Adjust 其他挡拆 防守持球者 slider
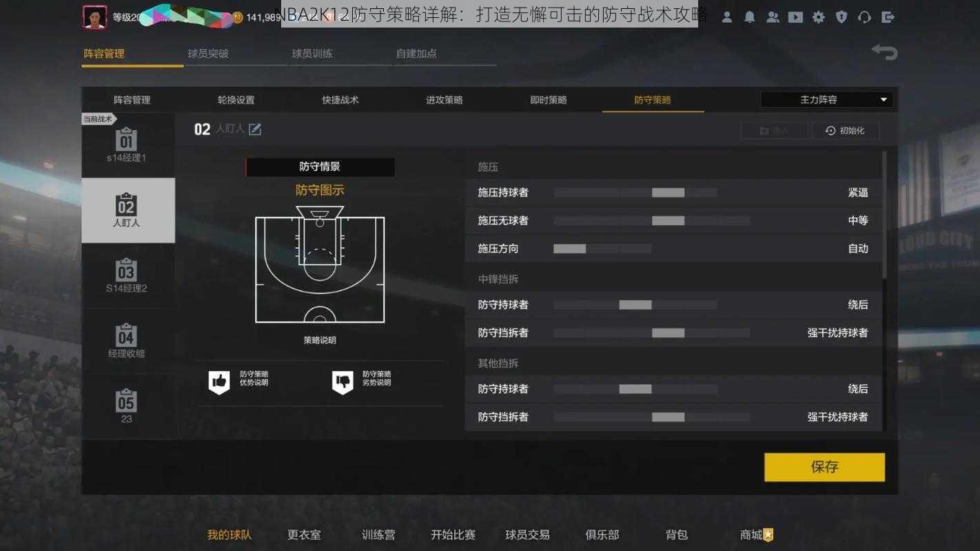Screen dimensions: 980x551 [635, 389]
